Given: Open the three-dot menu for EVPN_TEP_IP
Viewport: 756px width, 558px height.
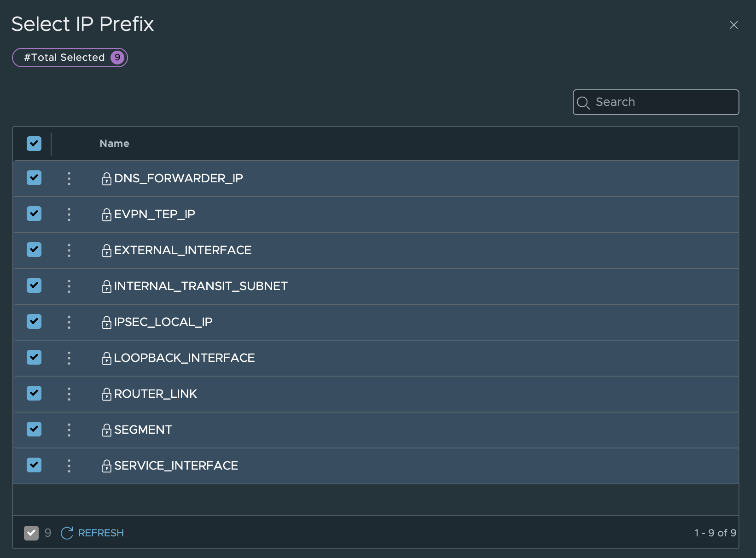Looking at the screenshot, I should (x=69, y=215).
